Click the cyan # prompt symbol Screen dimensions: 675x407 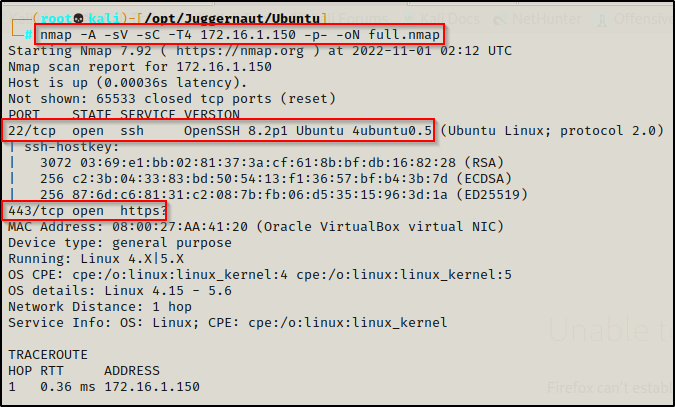[x=28, y=34]
